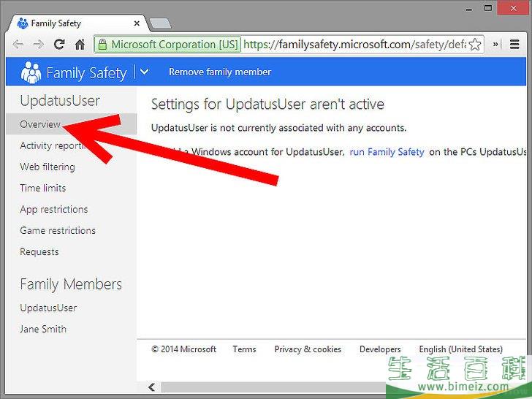This screenshot has height=399, width=532.
Task: Open Activity reporting in the sidebar
Action: [53, 145]
